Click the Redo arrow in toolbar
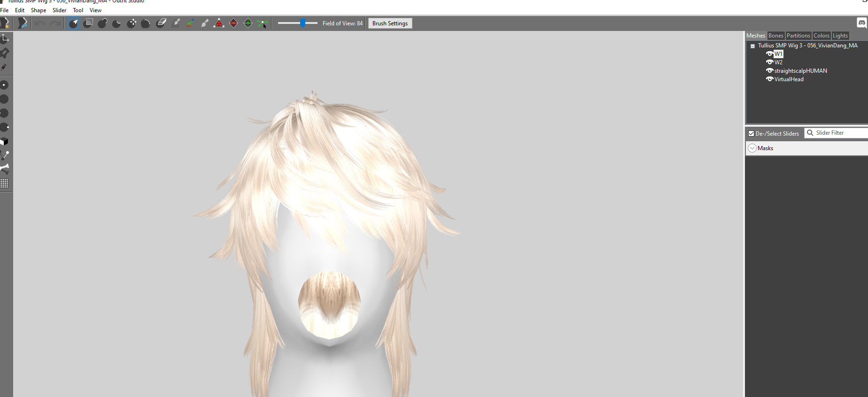Screen dimensions: 868x397 click(55, 23)
